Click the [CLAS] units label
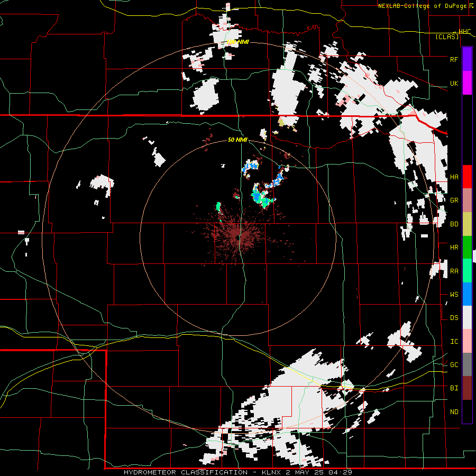The image size is (476, 476). [447, 36]
